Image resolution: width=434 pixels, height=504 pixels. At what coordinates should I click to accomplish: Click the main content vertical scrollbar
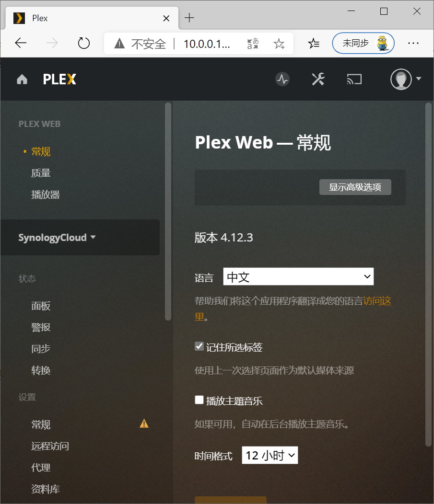click(x=428, y=274)
